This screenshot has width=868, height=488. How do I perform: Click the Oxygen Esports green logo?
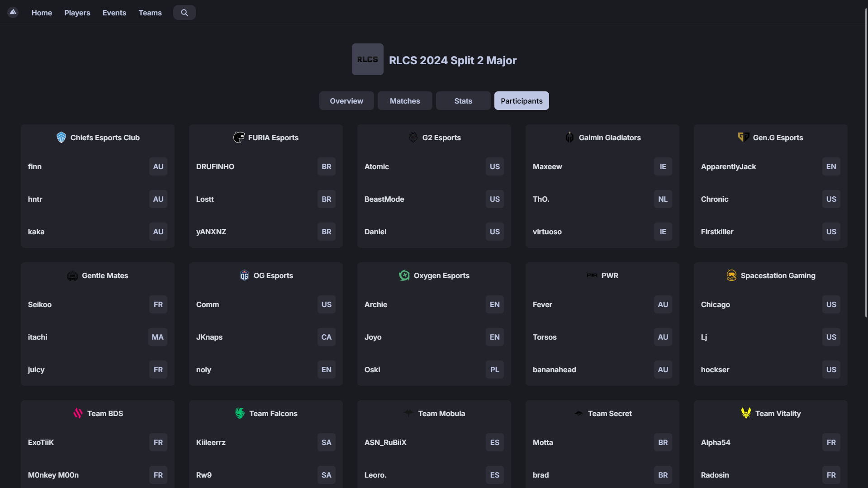[404, 275]
